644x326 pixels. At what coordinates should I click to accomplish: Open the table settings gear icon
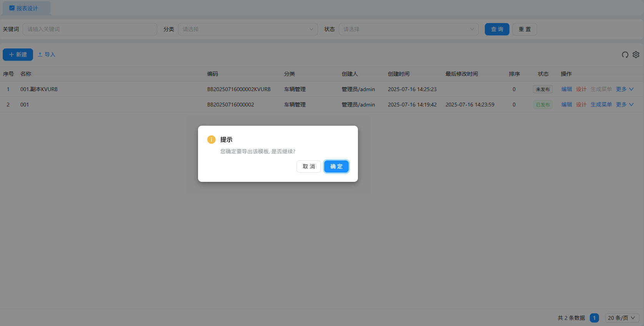click(x=636, y=55)
